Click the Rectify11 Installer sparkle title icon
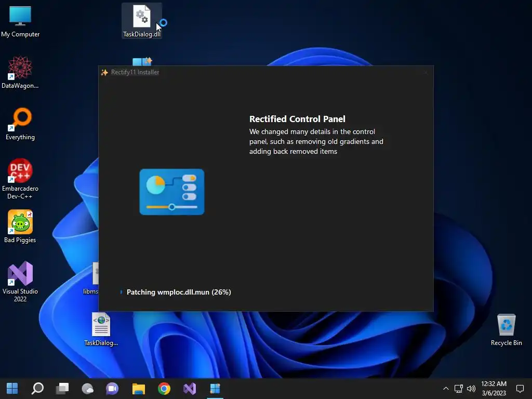The height and width of the screenshot is (399, 532). pyautogui.click(x=104, y=72)
